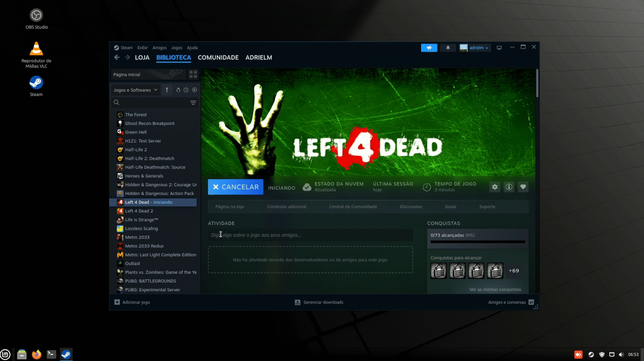The width and height of the screenshot is (644, 361).
Task: Expand the Jogos e Softwares dropdown
Action: 135,90
